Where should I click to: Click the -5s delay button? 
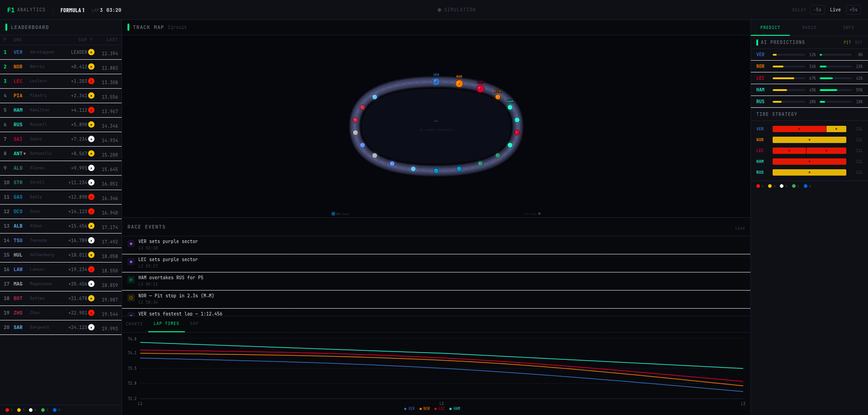pyautogui.click(x=817, y=10)
